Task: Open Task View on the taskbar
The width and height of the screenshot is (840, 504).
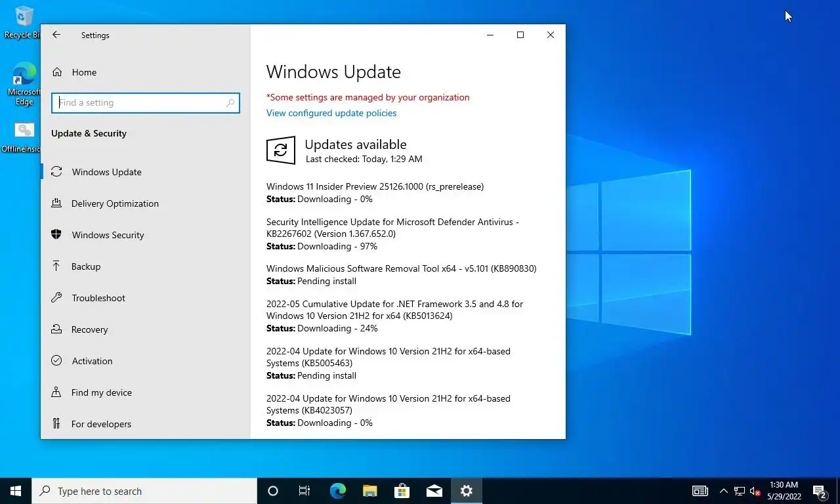Action: (304, 491)
